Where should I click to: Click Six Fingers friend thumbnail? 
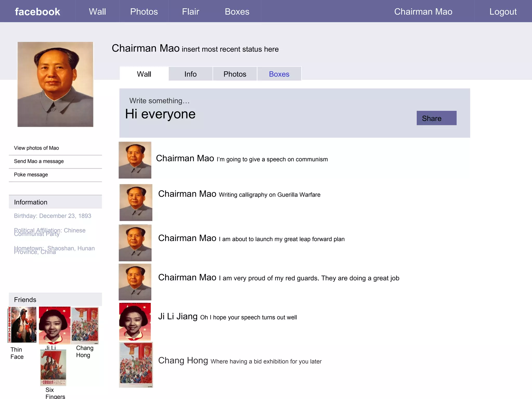53,368
